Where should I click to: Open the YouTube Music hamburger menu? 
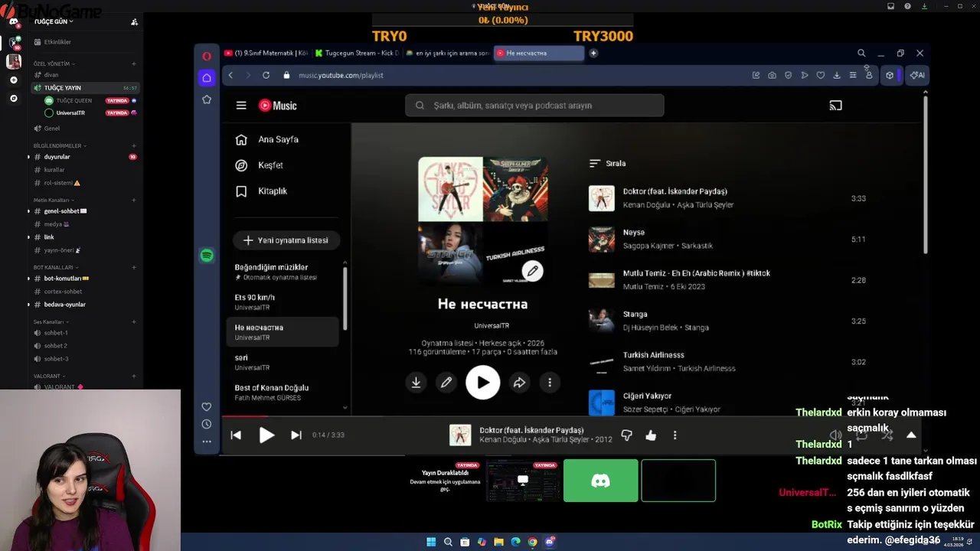[241, 106]
